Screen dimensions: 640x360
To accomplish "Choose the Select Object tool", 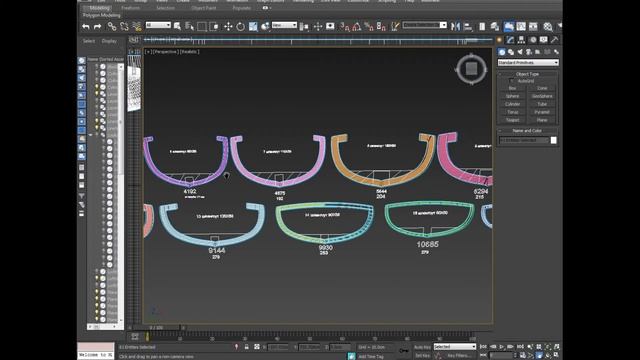I will tap(177, 27).
